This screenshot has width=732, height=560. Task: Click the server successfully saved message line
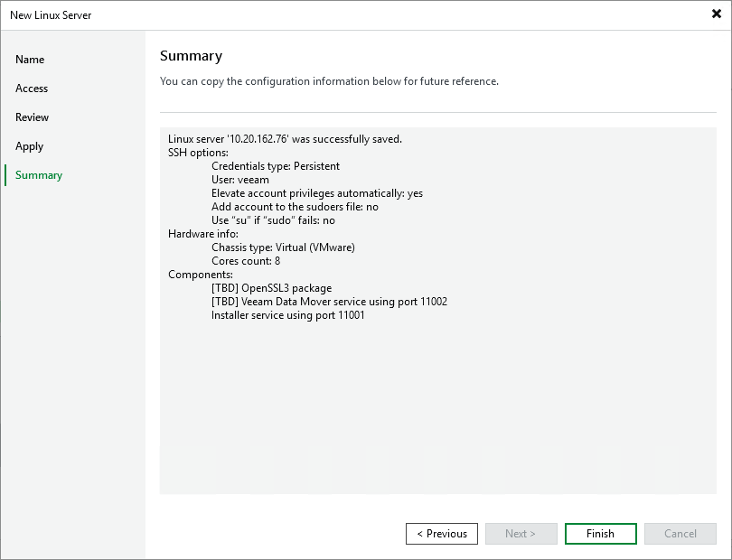285,139
